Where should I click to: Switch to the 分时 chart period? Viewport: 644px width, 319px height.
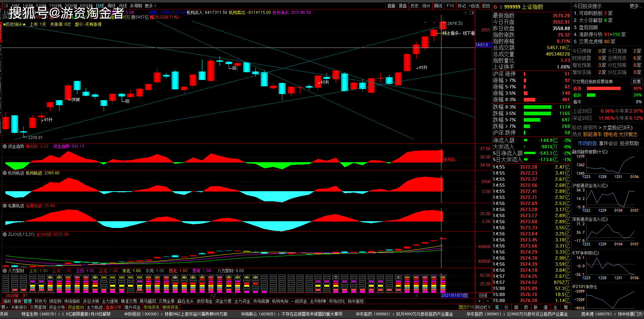[15, 6]
